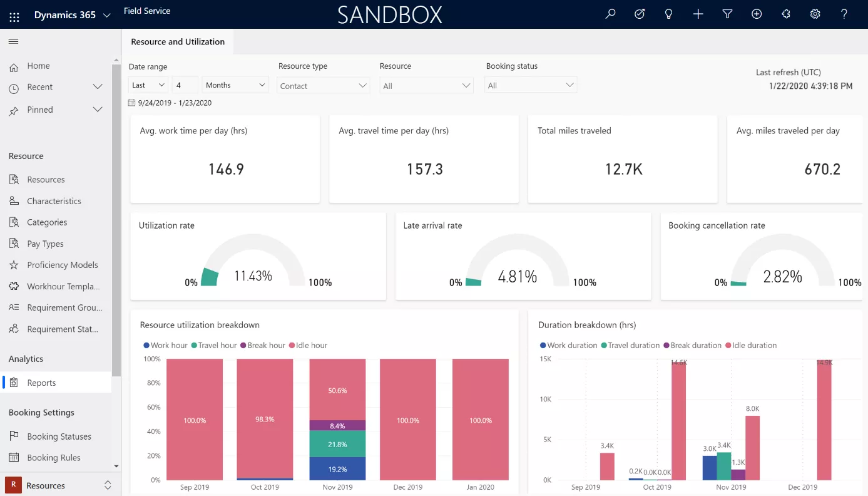Open the Resource type Contact dropdown
The height and width of the screenshot is (496, 868).
coord(324,86)
